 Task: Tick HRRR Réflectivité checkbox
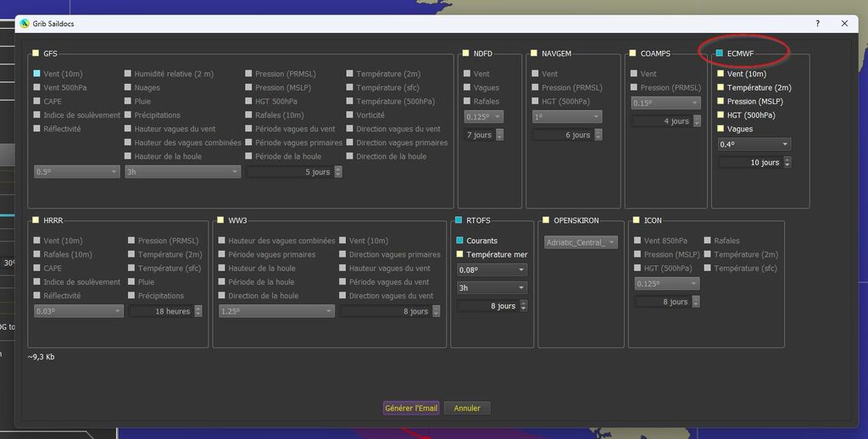[x=36, y=295]
